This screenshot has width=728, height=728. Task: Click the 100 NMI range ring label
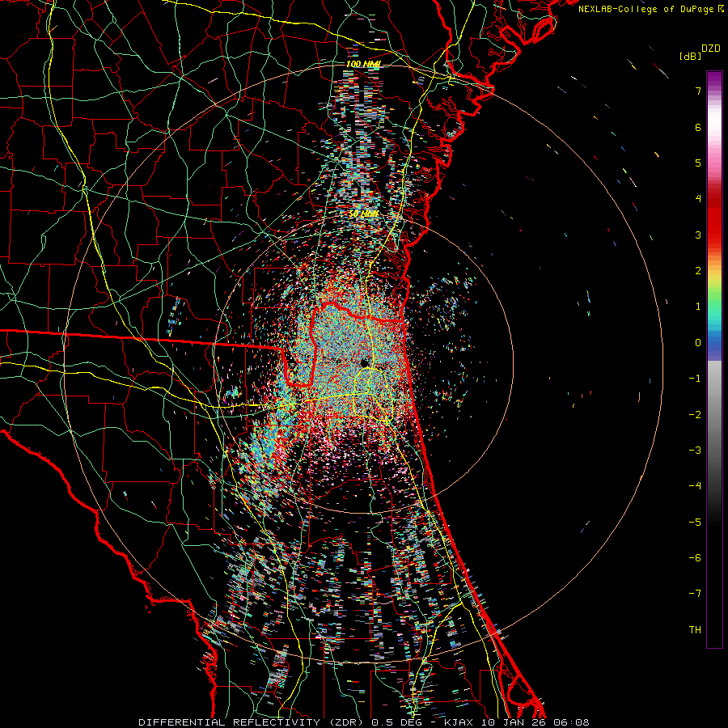363,64
